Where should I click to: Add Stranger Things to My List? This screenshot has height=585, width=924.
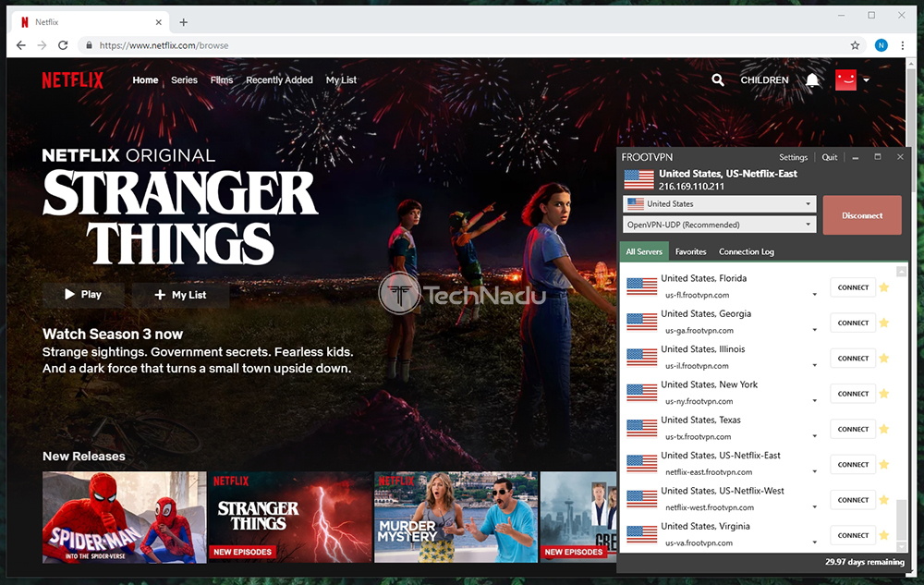coord(180,295)
